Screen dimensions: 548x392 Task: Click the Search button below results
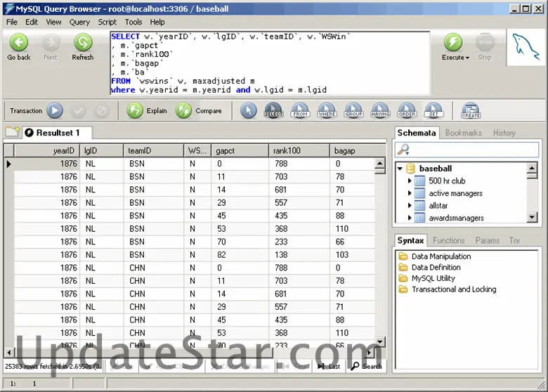(x=367, y=366)
